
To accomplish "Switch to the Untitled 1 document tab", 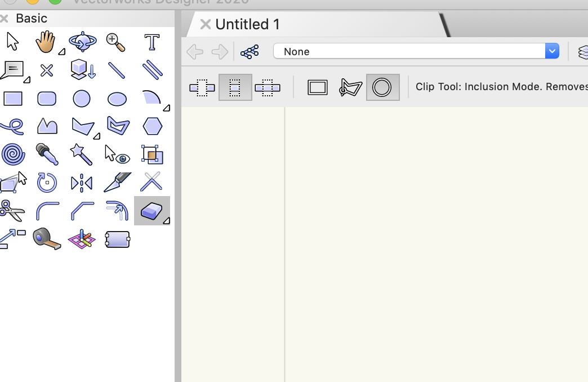I will click(x=248, y=24).
